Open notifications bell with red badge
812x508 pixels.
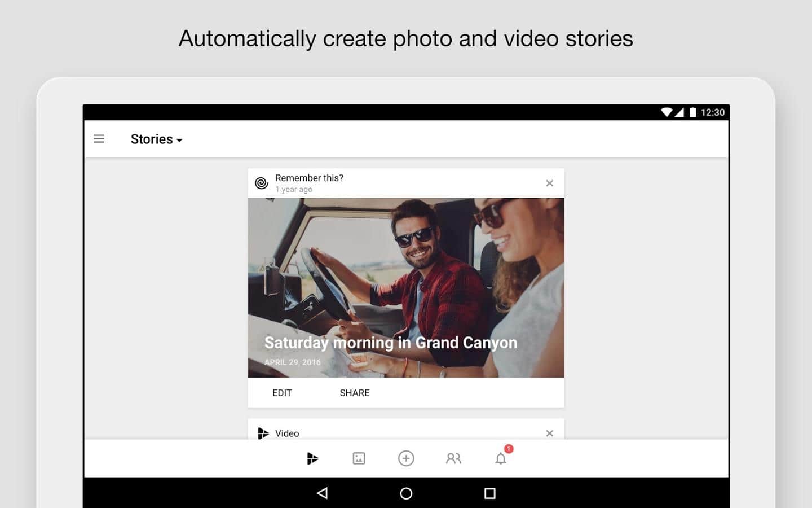click(501, 458)
